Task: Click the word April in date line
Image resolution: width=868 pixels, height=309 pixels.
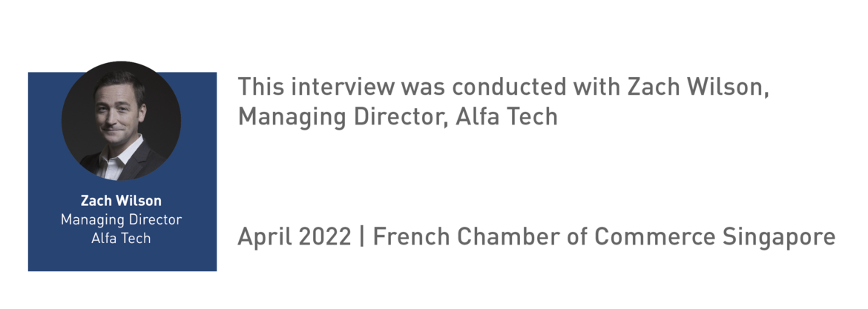Action: point(265,237)
